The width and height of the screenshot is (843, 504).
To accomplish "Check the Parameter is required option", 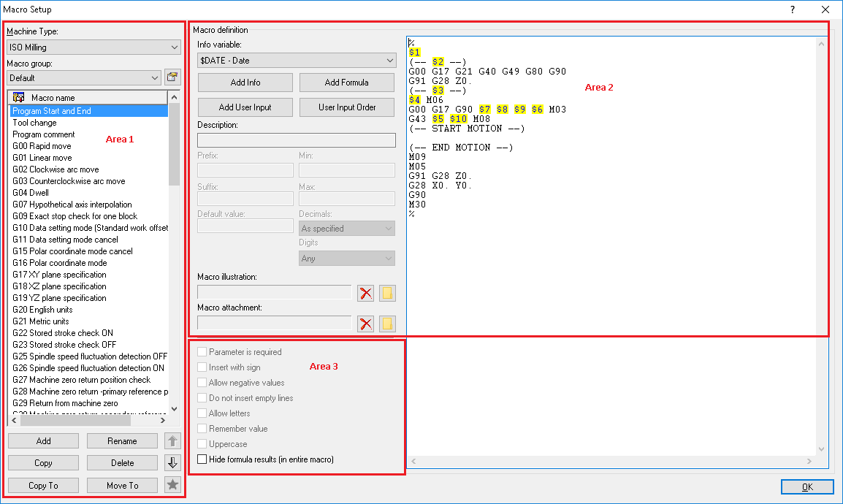I will point(202,351).
